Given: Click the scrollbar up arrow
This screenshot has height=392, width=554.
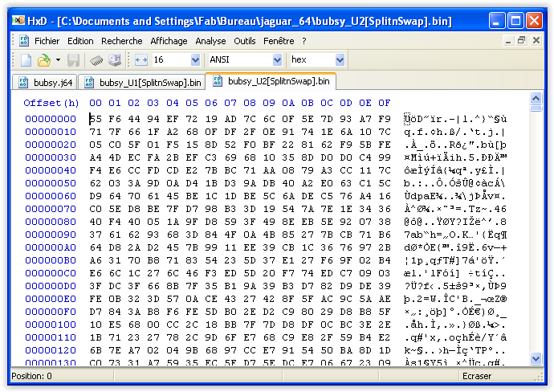Looking at the screenshot, I should [x=536, y=97].
